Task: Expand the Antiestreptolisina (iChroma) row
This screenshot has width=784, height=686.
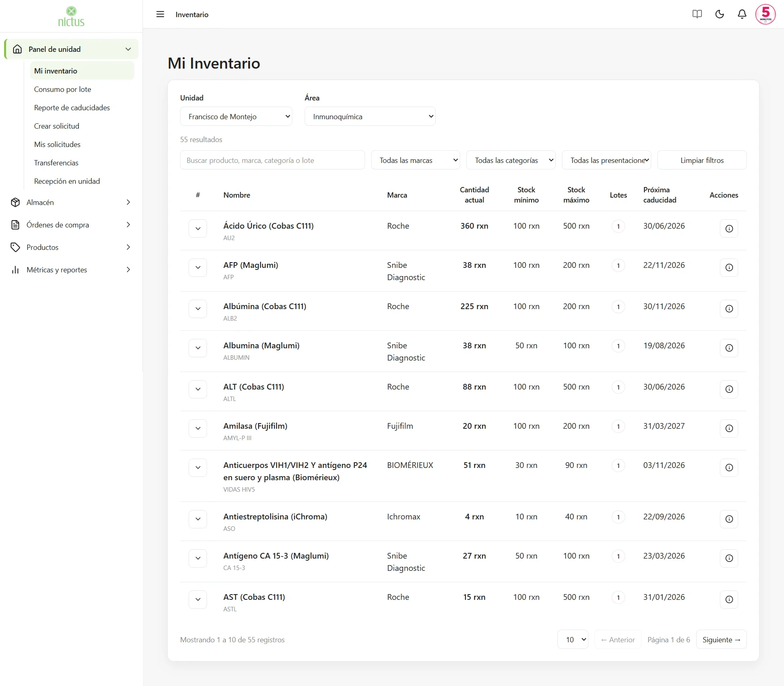Action: [x=198, y=519]
